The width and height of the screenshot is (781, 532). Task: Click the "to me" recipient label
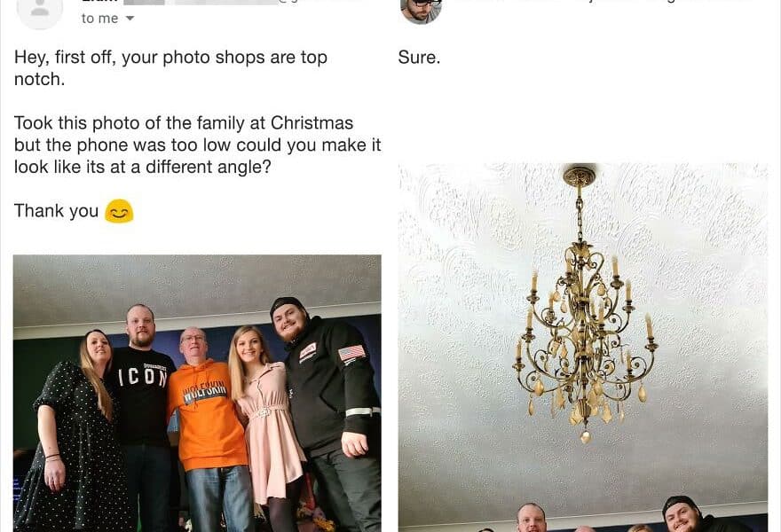(x=99, y=19)
